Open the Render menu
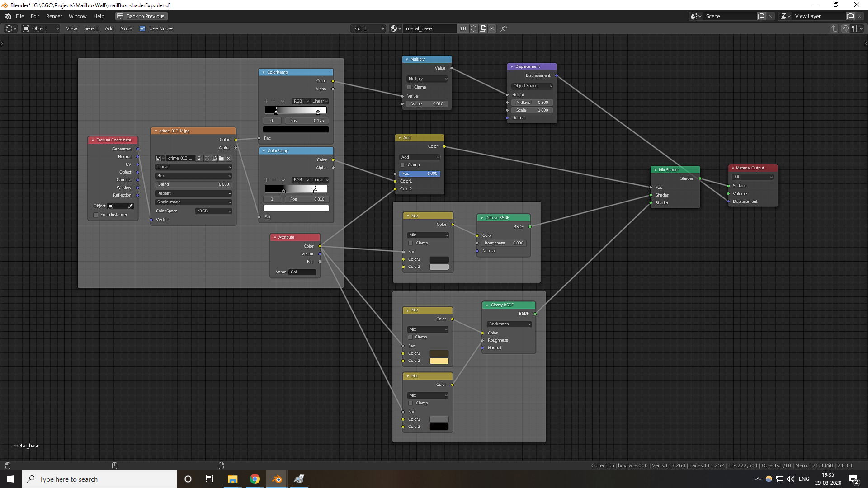Viewport: 868px width, 488px height. pyautogui.click(x=54, y=16)
